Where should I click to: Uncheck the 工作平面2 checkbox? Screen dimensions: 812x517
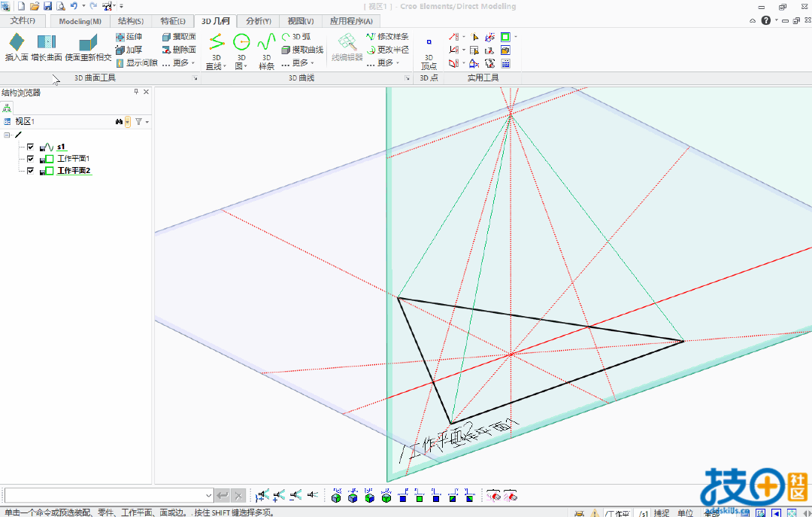click(31, 171)
